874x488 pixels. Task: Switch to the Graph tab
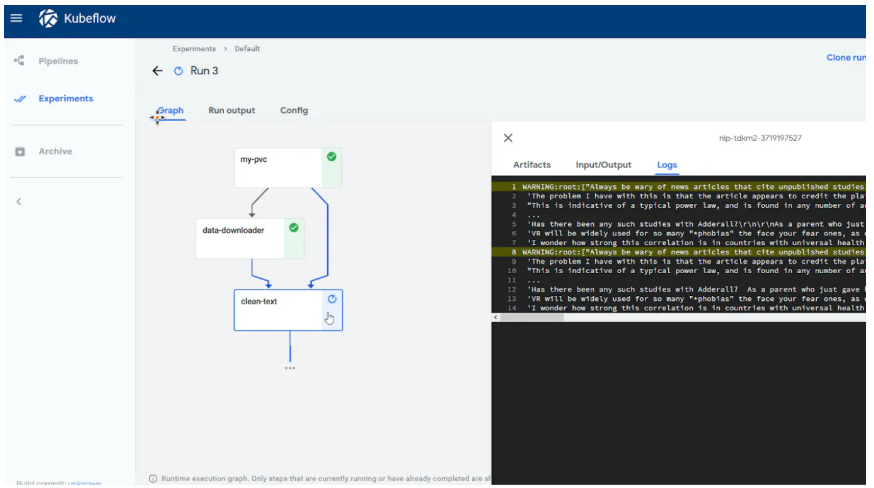pyautogui.click(x=171, y=110)
